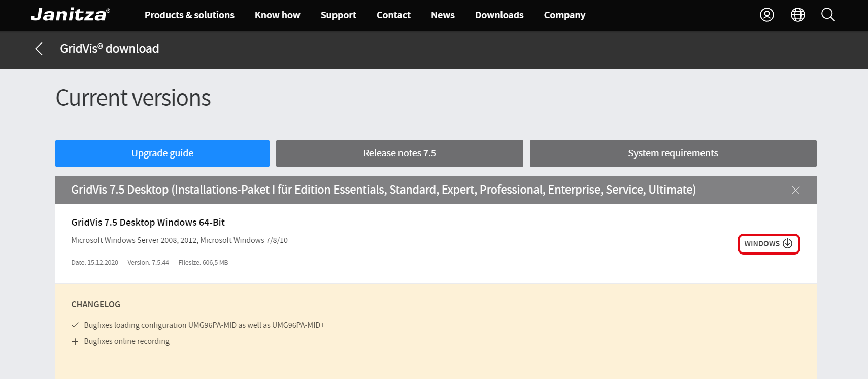This screenshot has height=379, width=868.
Task: Open the search magnifier icon
Action: [x=828, y=15]
